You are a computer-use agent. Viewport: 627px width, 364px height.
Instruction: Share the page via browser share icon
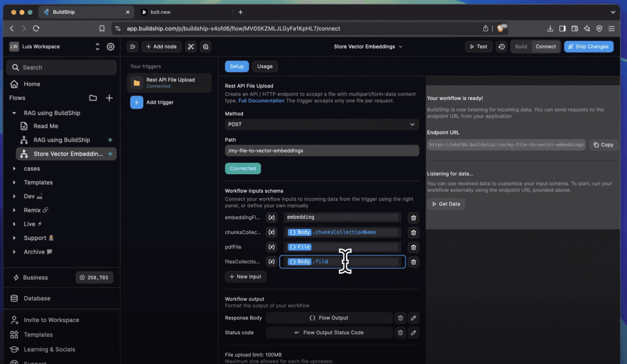click(486, 28)
